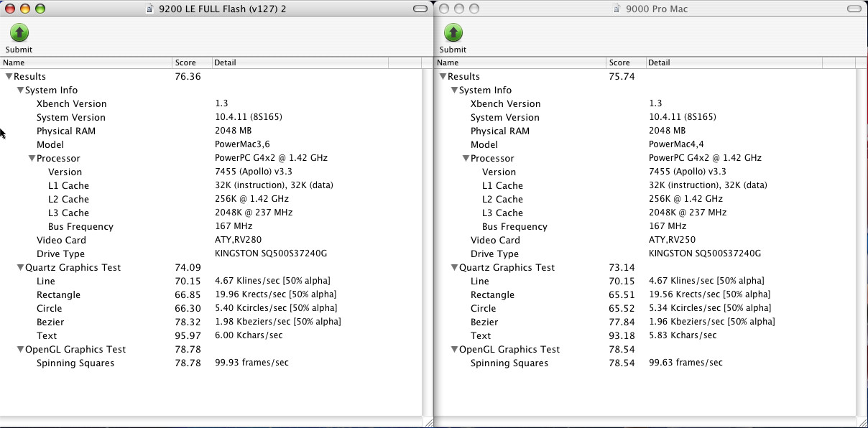Zoom the 9200 LE FULL Flash window

tap(40, 9)
